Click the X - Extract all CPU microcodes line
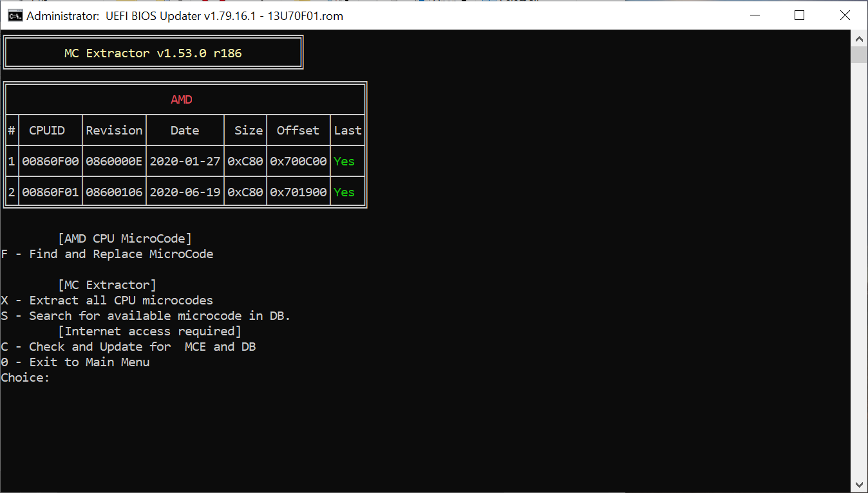Viewport: 868px width, 493px height. (107, 301)
